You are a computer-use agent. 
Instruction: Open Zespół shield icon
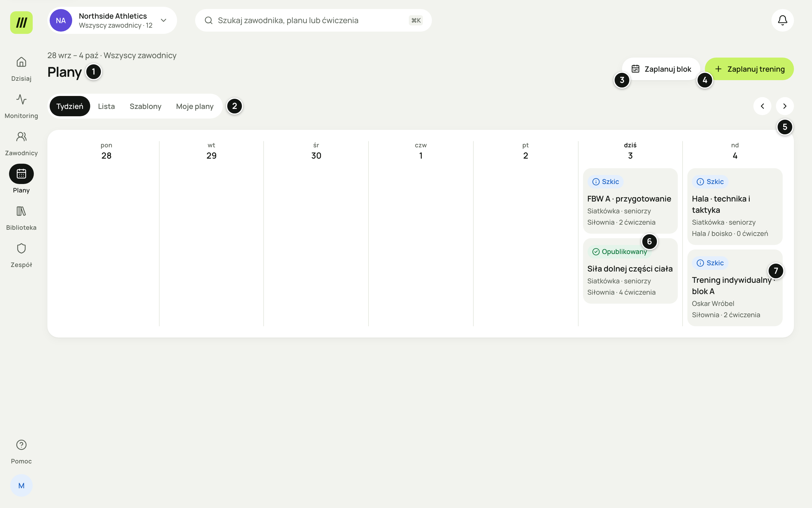pos(21,249)
